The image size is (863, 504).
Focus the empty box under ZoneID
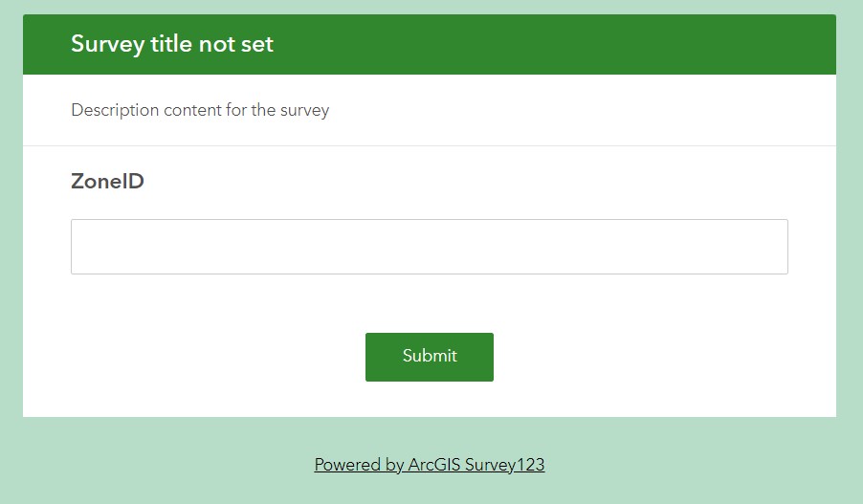(x=429, y=247)
